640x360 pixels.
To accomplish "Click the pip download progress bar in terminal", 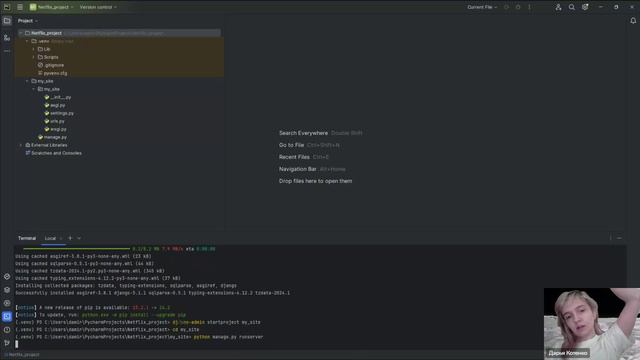I will coord(76,249).
